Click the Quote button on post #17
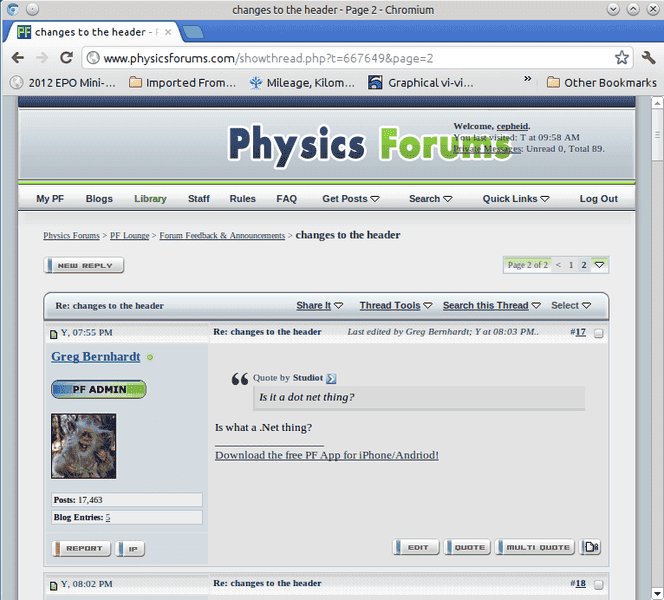 click(x=467, y=547)
